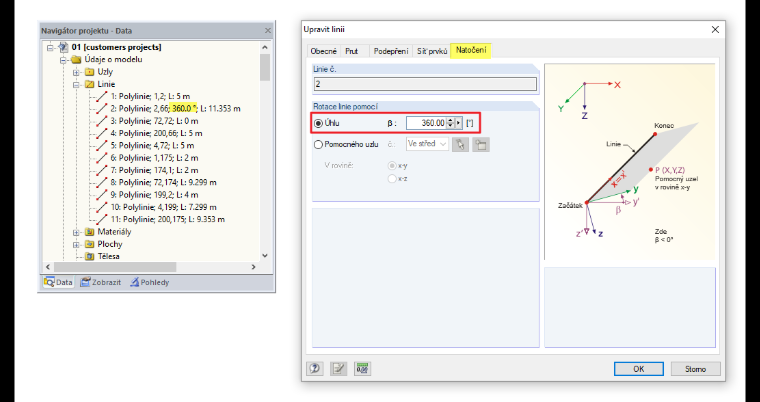Switch to the Podepření tab
The height and width of the screenshot is (402, 760).
pos(392,51)
